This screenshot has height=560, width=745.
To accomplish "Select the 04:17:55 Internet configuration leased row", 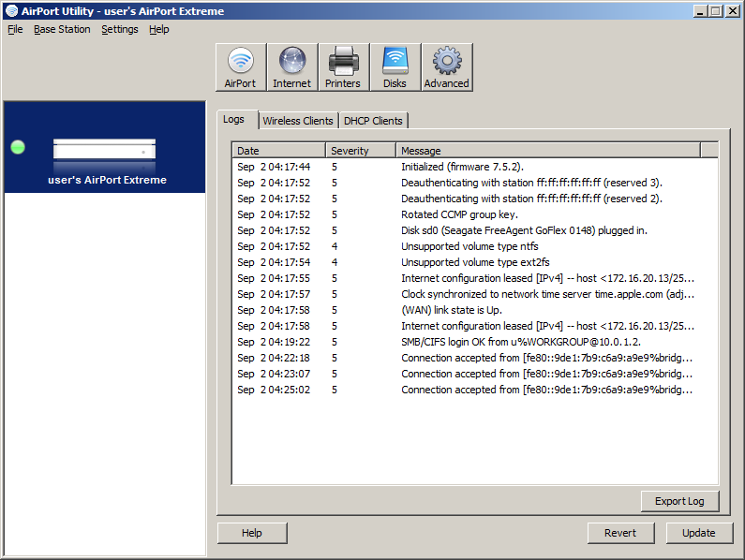I will tap(475, 278).
